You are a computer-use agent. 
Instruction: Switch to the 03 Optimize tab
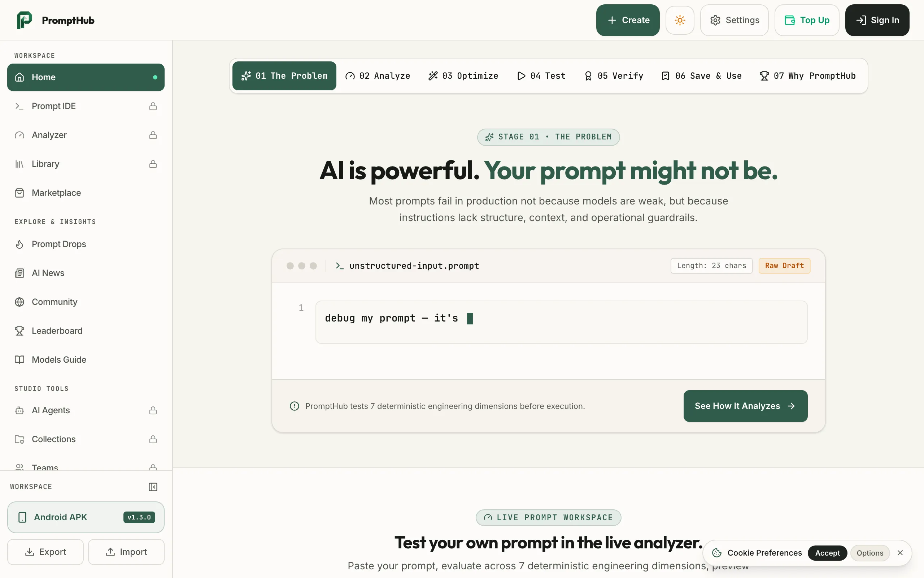(x=463, y=76)
